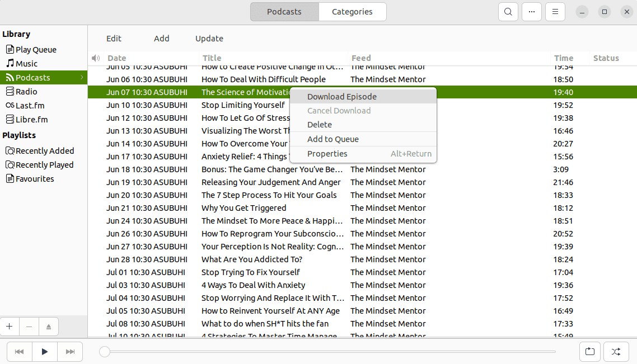Skip to the previous track

(19, 352)
